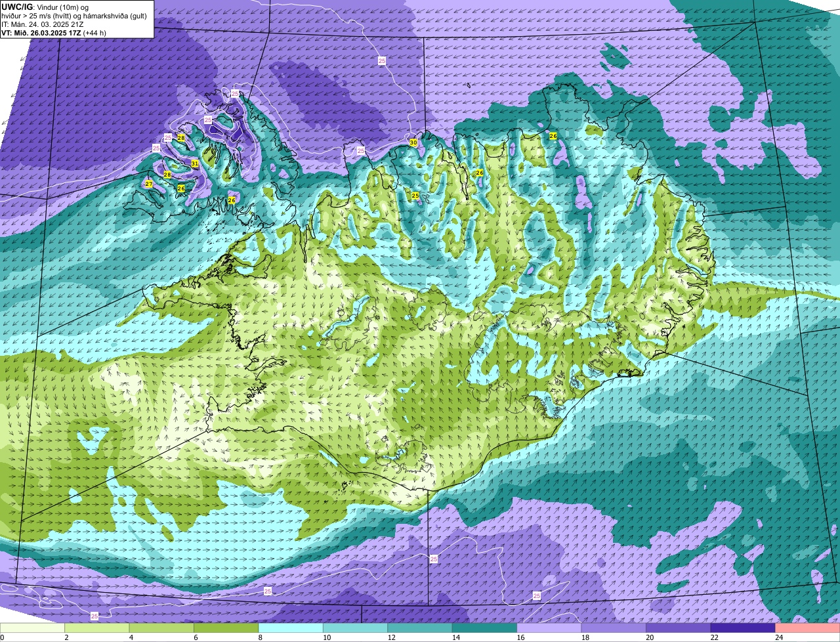840x642 pixels.
Task: Click the legend scale label "14"
Action: [x=455, y=637]
